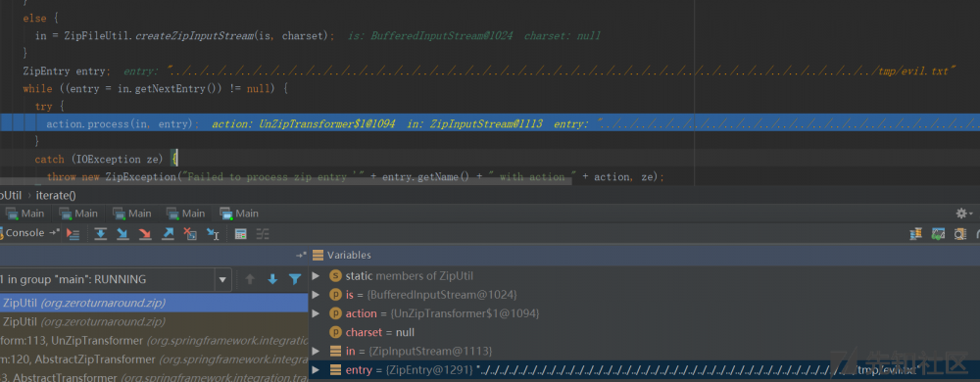This screenshot has width=980, height=382.
Task: Click the 'catch (IOException ze)' line
Action: tap(107, 159)
